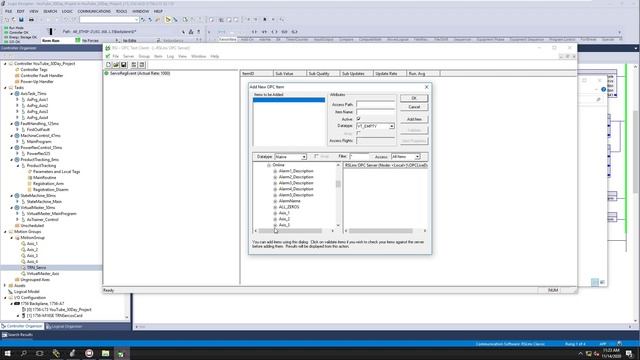Click the Update Rate column header
This screenshot has width=640, height=360.
tap(389, 74)
